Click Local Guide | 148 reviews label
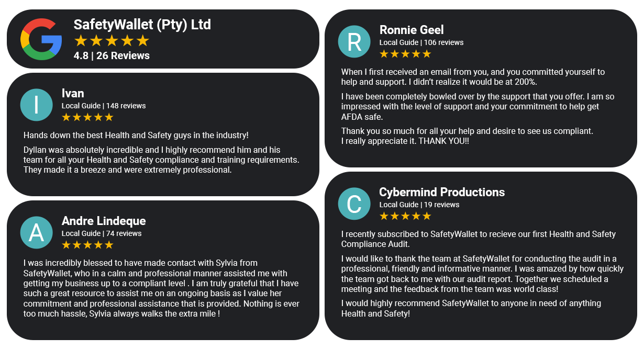 point(104,106)
